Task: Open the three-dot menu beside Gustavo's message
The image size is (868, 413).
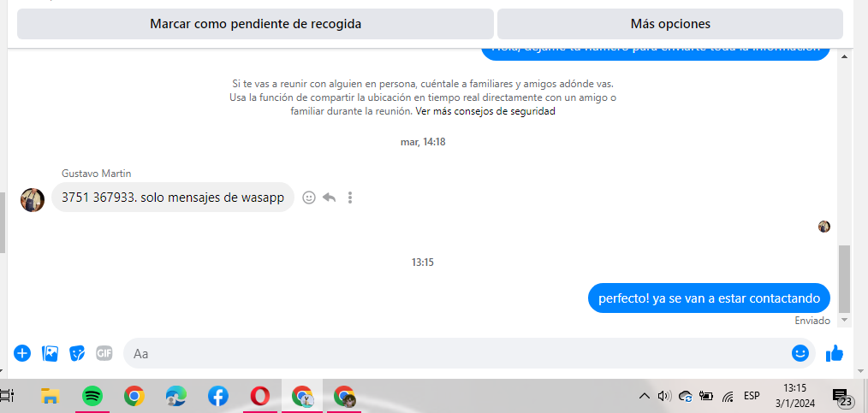Action: click(350, 198)
